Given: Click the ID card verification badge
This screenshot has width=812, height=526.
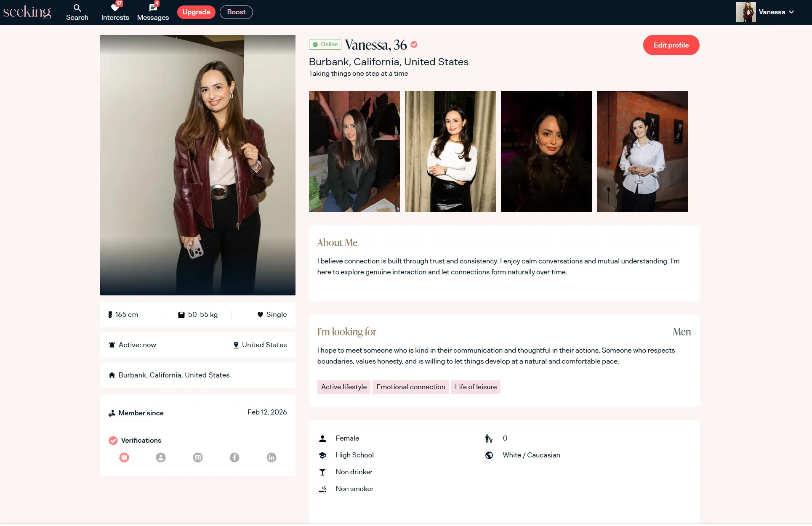Looking at the screenshot, I should coord(198,457).
